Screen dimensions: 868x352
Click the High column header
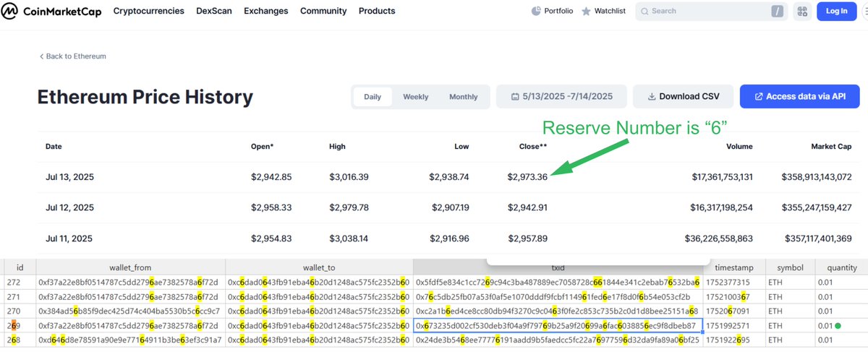[337, 146]
